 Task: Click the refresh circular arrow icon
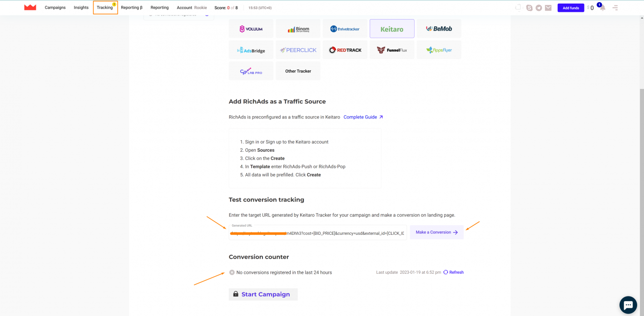pyautogui.click(x=446, y=272)
